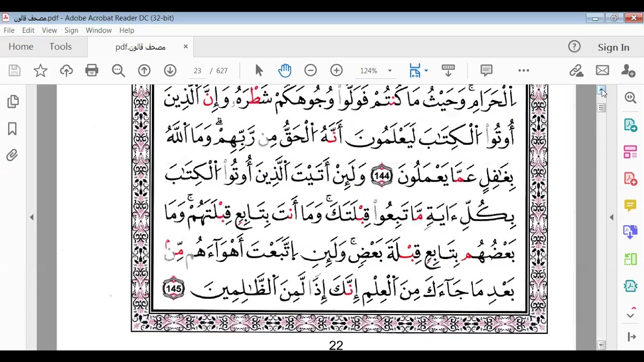Click the vertical scrollbar up arrow
The image size is (644, 362).
click(601, 90)
